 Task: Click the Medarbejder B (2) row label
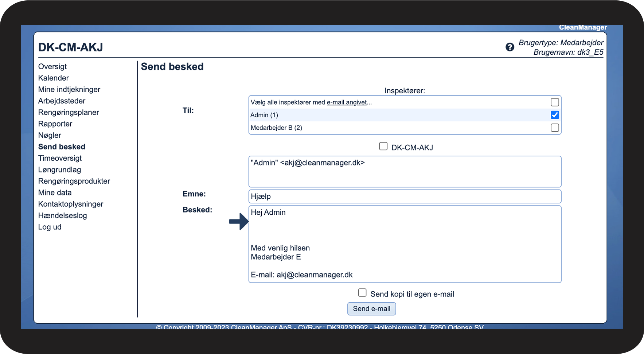[276, 128]
